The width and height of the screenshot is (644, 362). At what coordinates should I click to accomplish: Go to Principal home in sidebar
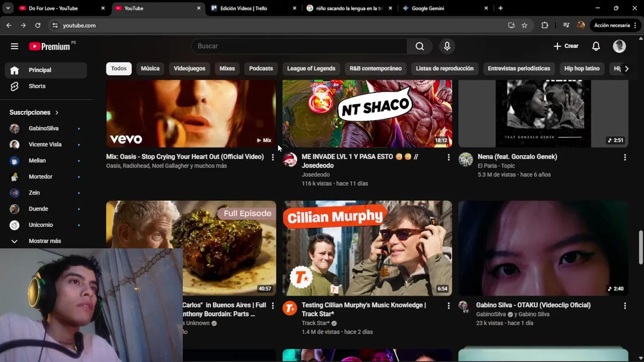tap(46, 70)
